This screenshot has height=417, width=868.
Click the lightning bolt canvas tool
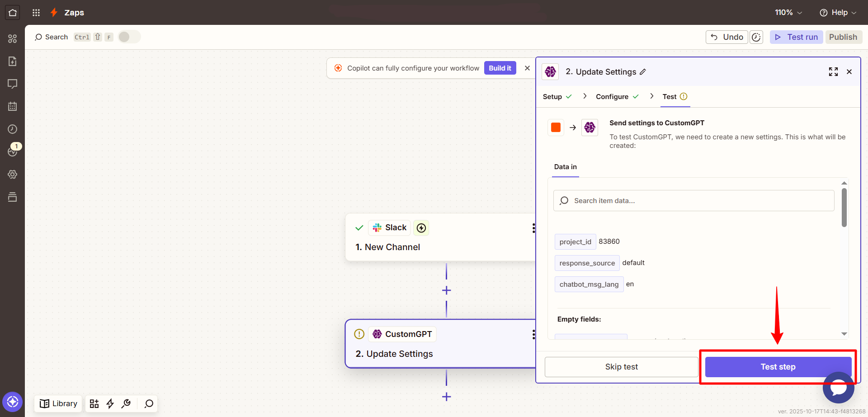pyautogui.click(x=110, y=403)
